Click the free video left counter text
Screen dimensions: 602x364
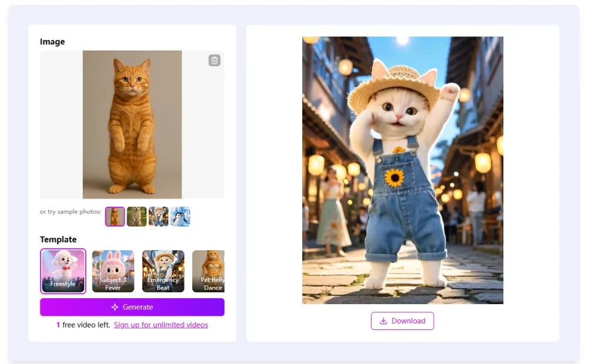pyautogui.click(x=83, y=325)
